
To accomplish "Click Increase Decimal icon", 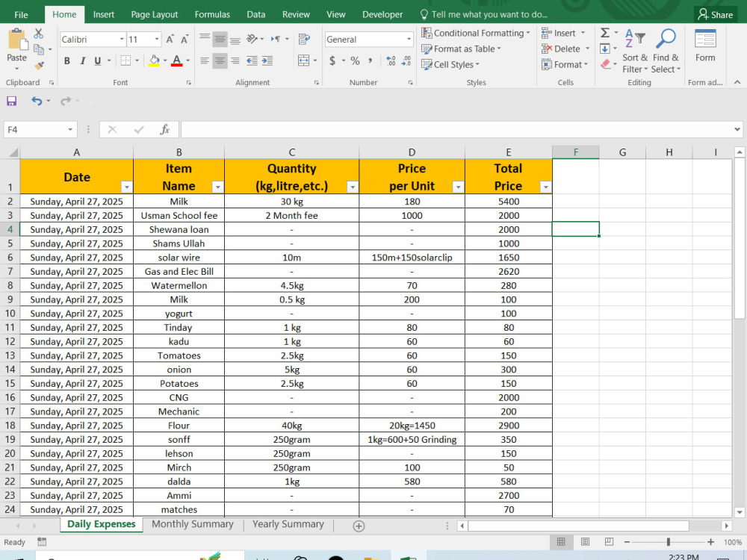I will pyautogui.click(x=391, y=60).
